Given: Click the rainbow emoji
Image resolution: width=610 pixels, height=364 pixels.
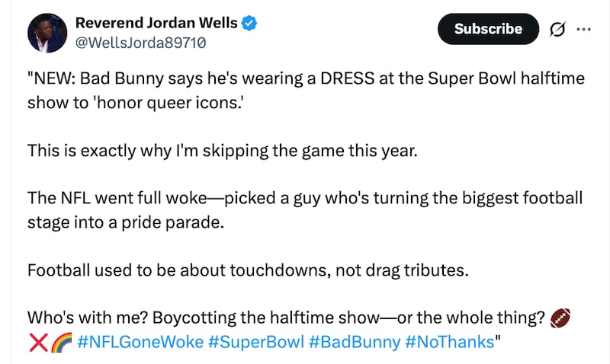Looking at the screenshot, I should click(x=62, y=342).
